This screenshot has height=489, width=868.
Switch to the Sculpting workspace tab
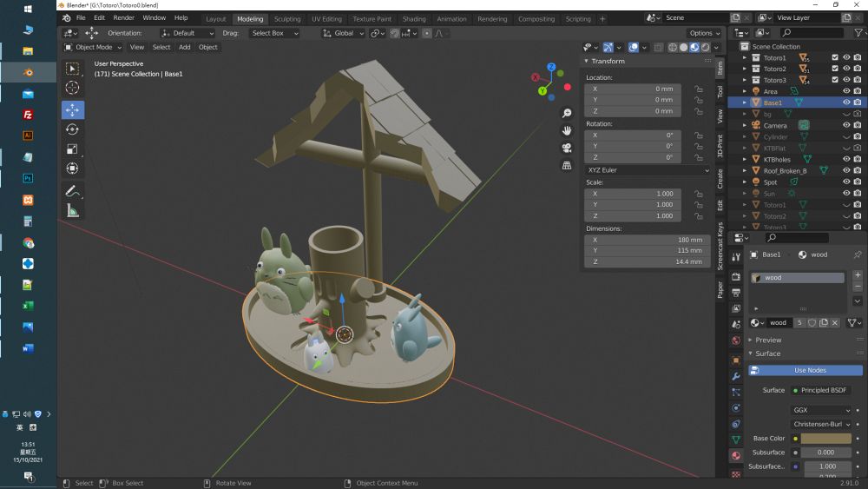pos(287,18)
